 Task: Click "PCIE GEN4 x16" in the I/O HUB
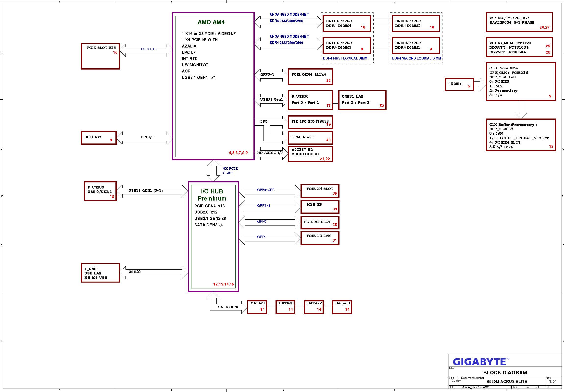pos(210,206)
